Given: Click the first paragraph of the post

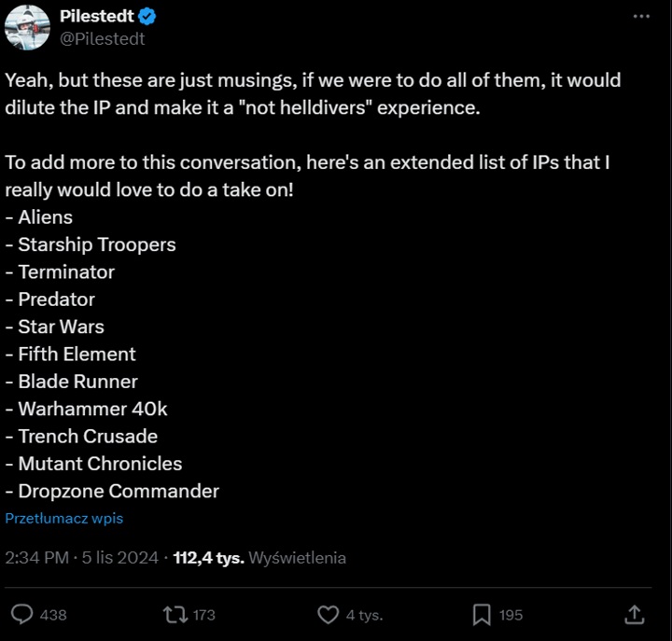Looking at the screenshot, I should point(313,93).
